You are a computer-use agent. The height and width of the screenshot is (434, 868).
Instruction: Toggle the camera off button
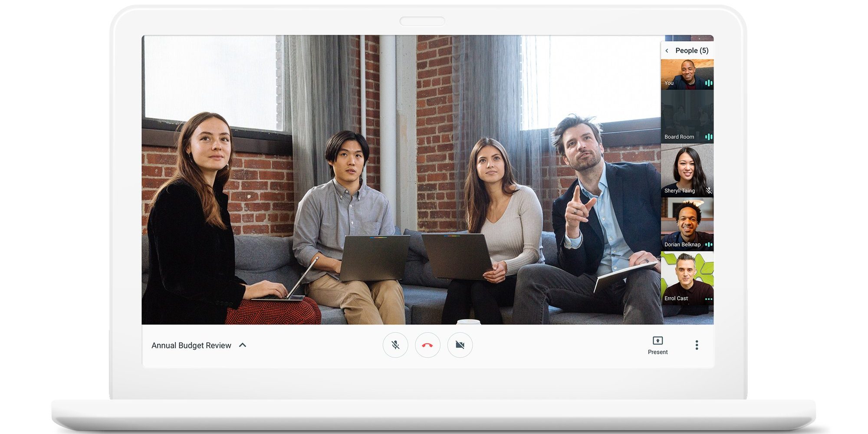click(460, 345)
